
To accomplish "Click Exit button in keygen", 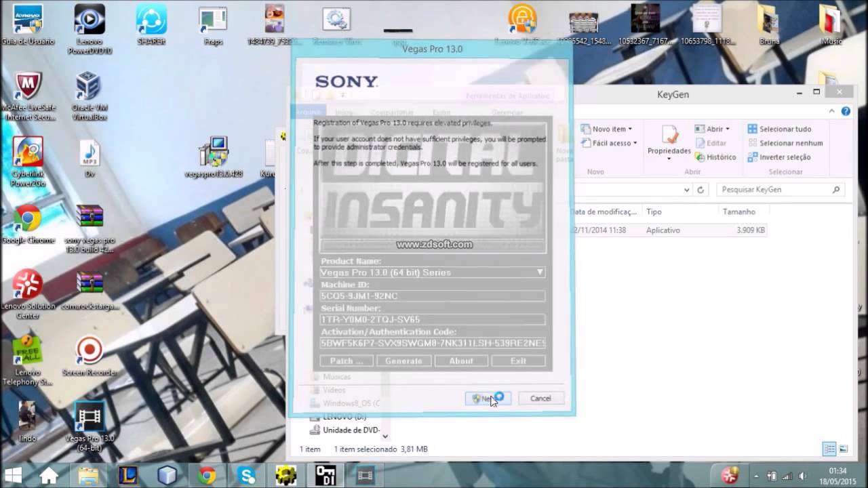I will [518, 361].
